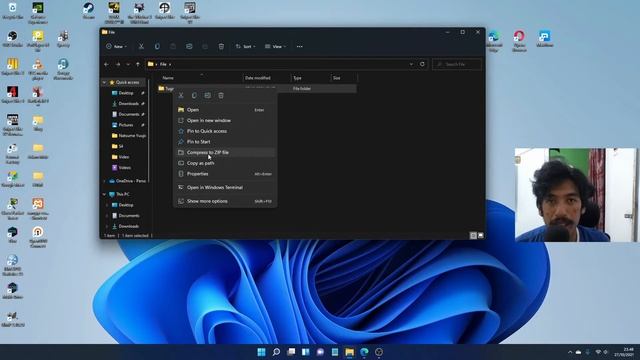This screenshot has height=360, width=640.
Task: Click the File Explorer icon on the taskbar
Action: point(350,352)
